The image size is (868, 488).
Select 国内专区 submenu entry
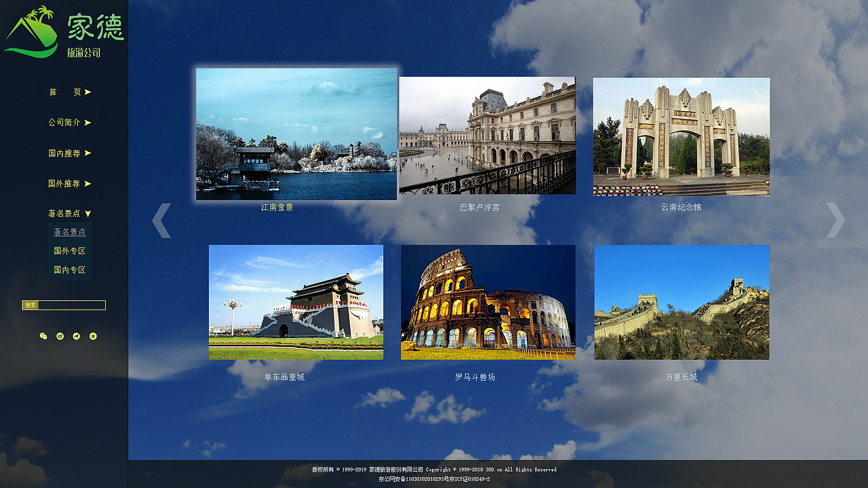point(70,270)
